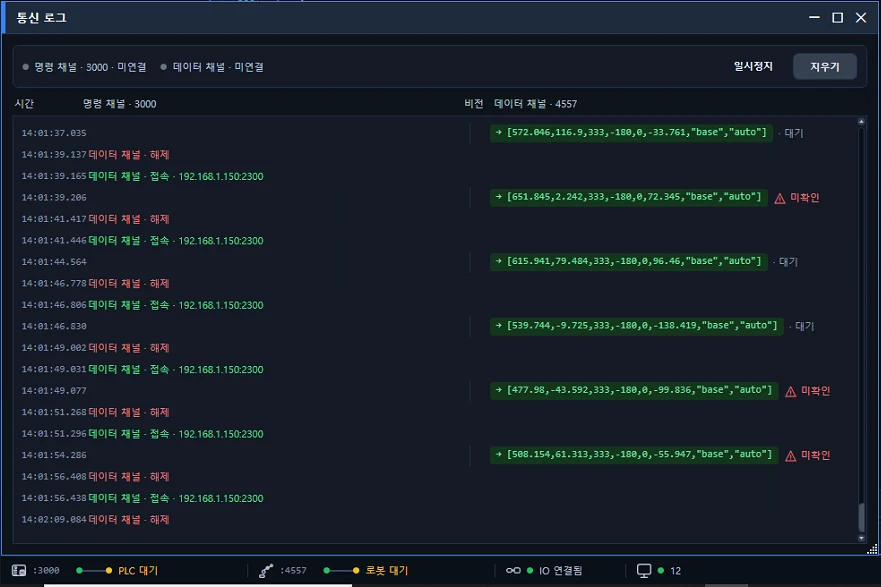Image resolution: width=881 pixels, height=587 pixels.
Task: Click the IO link chain icon
Action: pos(513,570)
